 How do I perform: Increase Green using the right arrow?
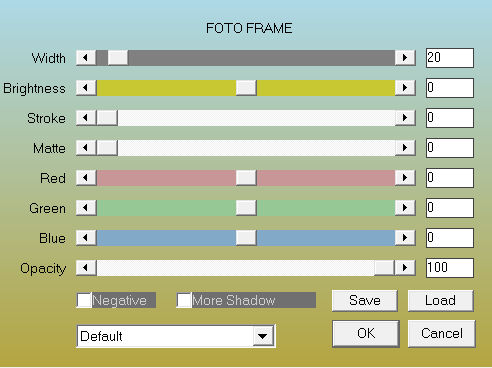click(x=405, y=208)
